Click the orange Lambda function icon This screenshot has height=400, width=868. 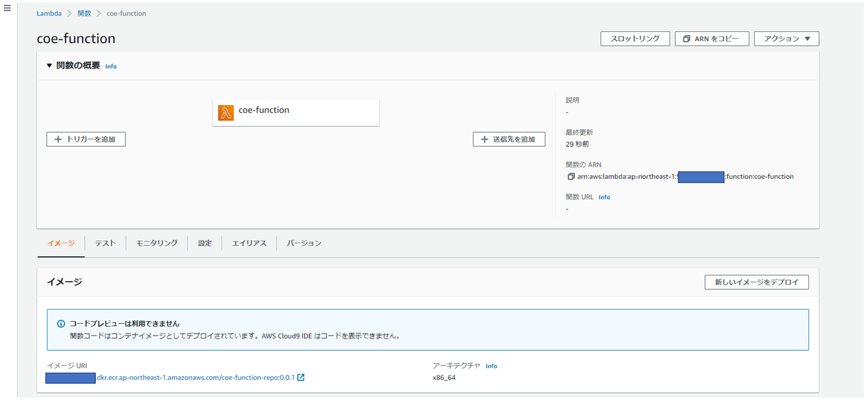226,112
